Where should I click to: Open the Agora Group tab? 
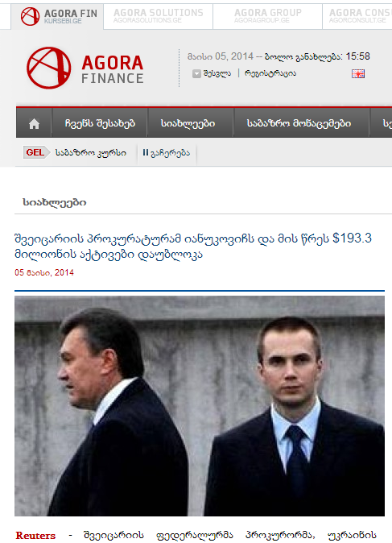click(267, 16)
